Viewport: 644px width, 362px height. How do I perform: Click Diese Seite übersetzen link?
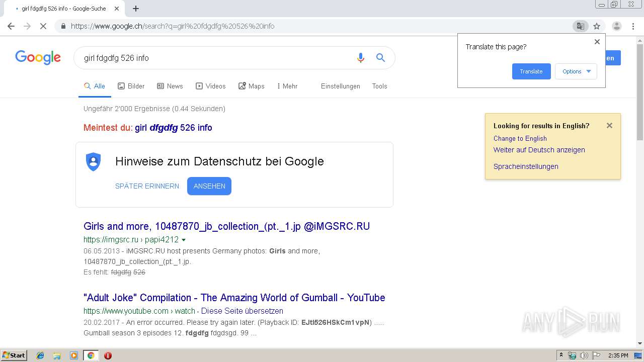point(242,311)
